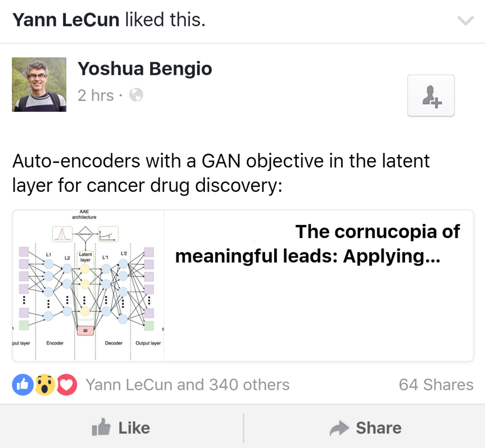Click the arrow icon in Share button
Viewport: 485px width, 448px height.
point(339,428)
